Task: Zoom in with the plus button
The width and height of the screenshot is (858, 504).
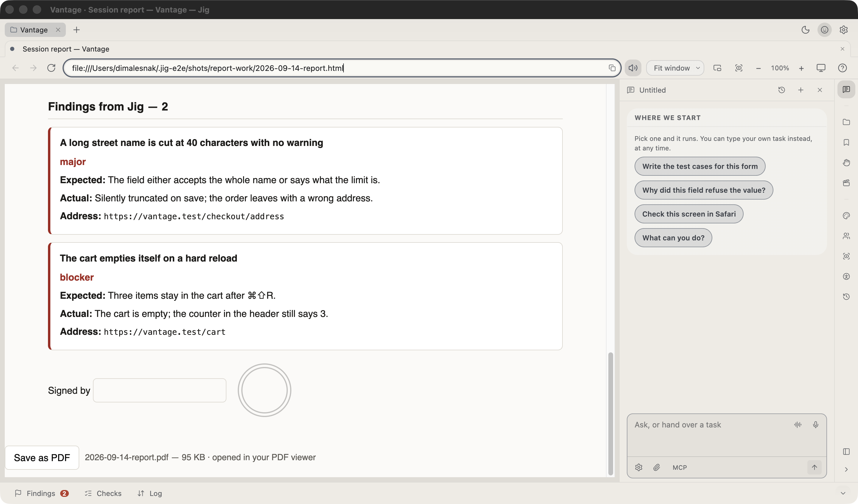Action: click(801, 69)
